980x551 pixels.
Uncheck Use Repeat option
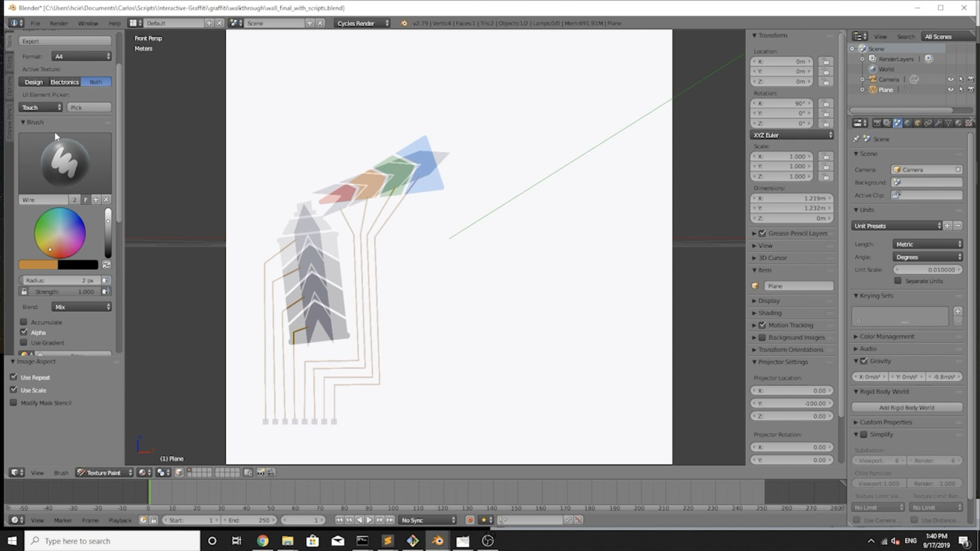14,377
